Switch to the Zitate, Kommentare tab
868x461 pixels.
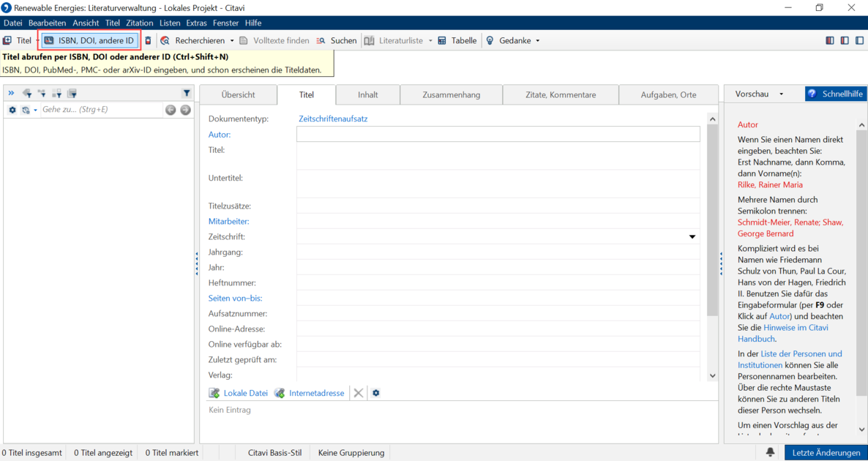tap(560, 94)
